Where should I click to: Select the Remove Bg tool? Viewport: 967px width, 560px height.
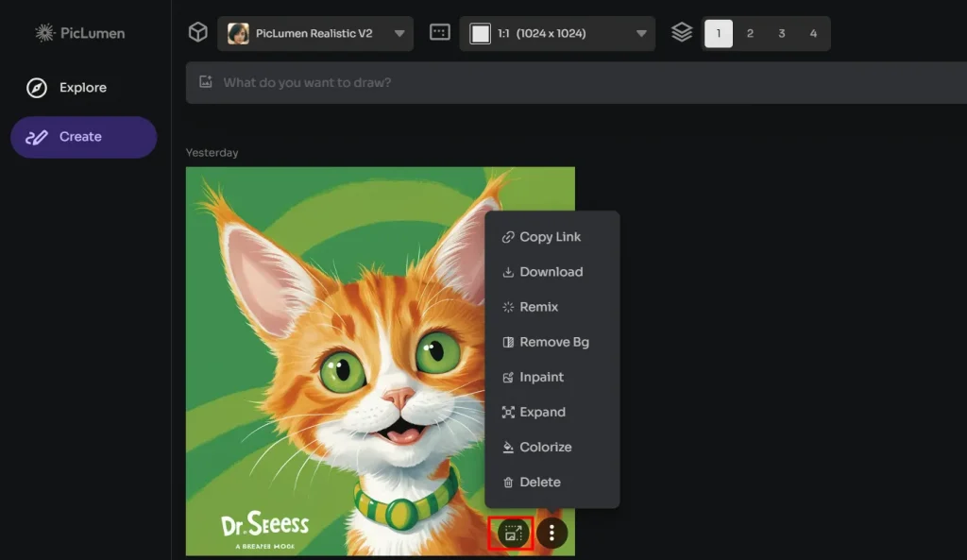553,342
